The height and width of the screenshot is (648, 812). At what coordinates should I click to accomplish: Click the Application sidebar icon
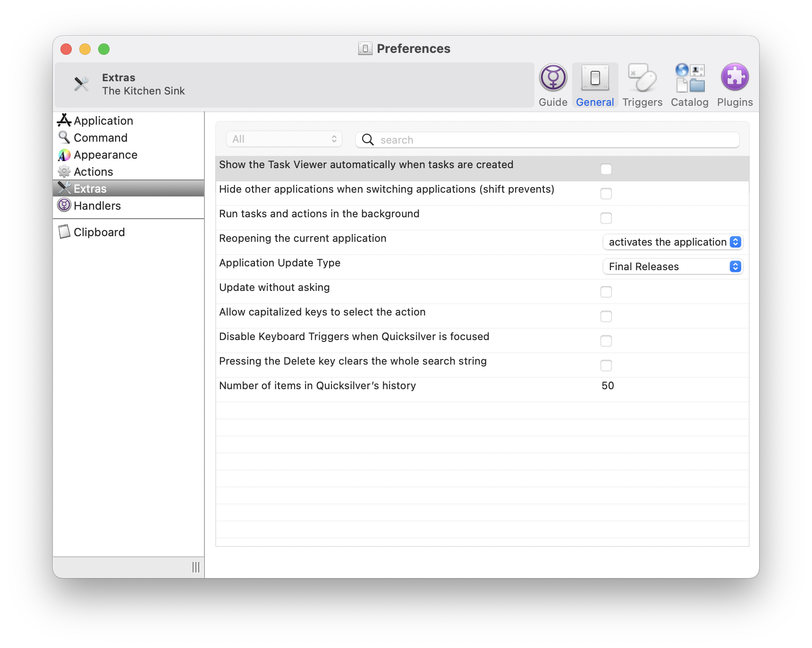[64, 120]
